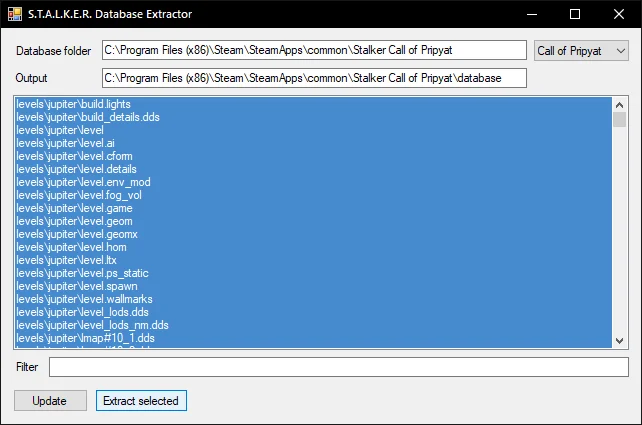Select levels\jupiter\level.ai entry
This screenshot has height=425, width=642.
click(313, 143)
